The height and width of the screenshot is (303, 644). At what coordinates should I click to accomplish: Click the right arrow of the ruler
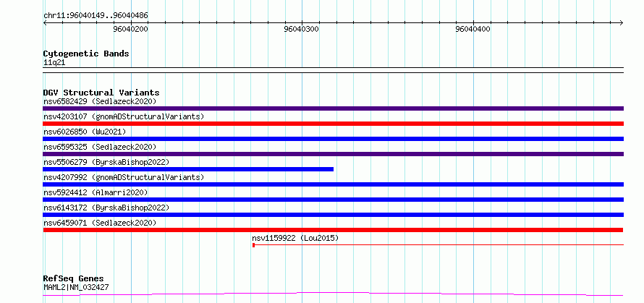[622, 22]
